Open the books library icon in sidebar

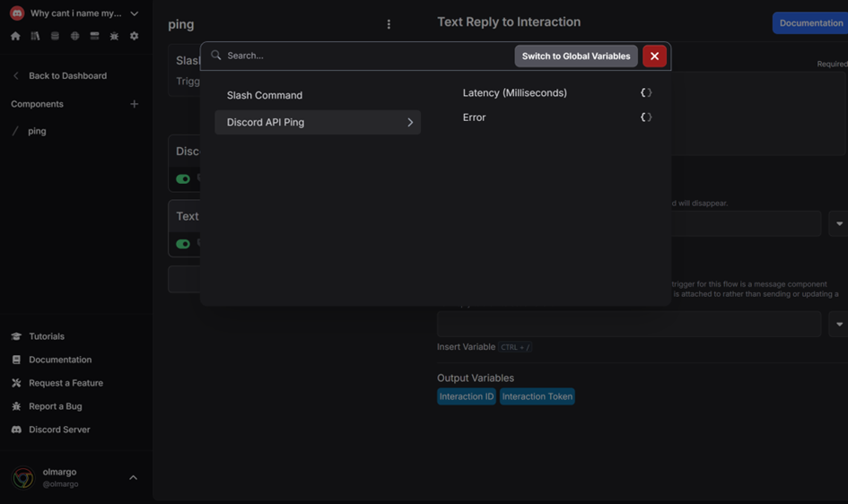(35, 36)
